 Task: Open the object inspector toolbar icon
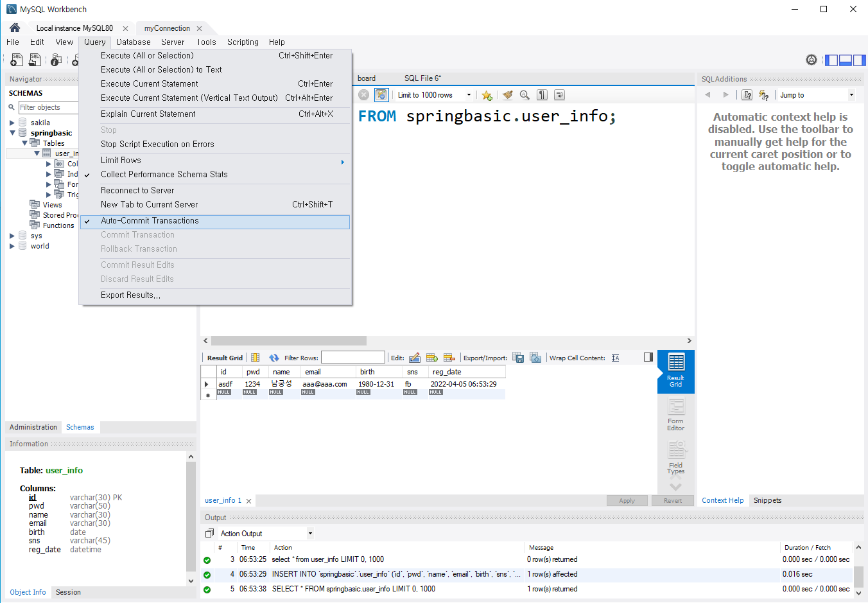pyautogui.click(x=56, y=60)
